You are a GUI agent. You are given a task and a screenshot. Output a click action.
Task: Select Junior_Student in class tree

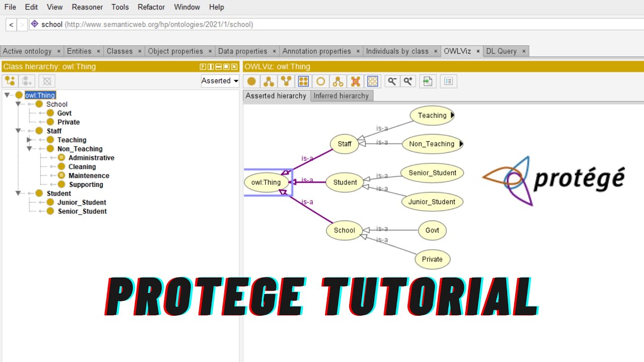(82, 202)
